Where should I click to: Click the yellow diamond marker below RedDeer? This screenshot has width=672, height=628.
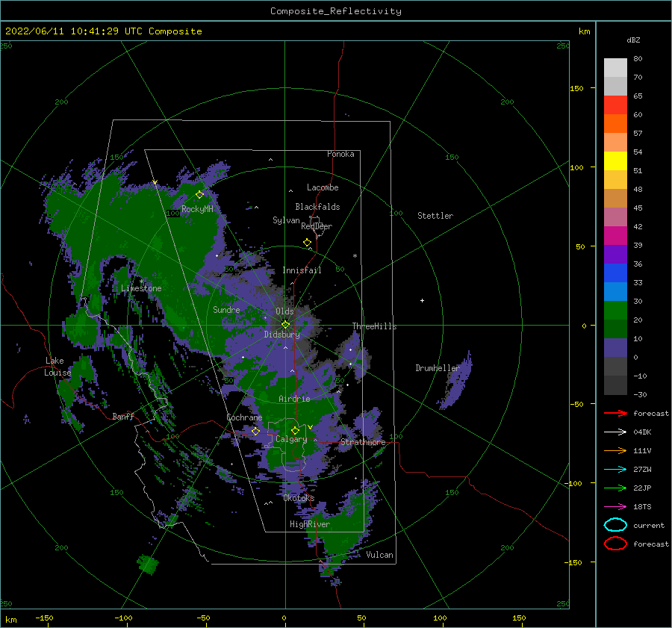point(308,243)
